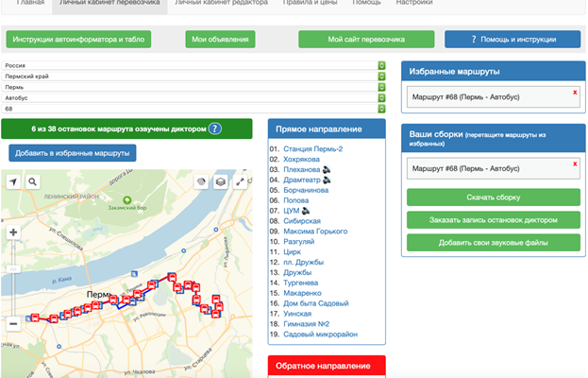Click the map zoom slider handle

[x=13, y=269]
